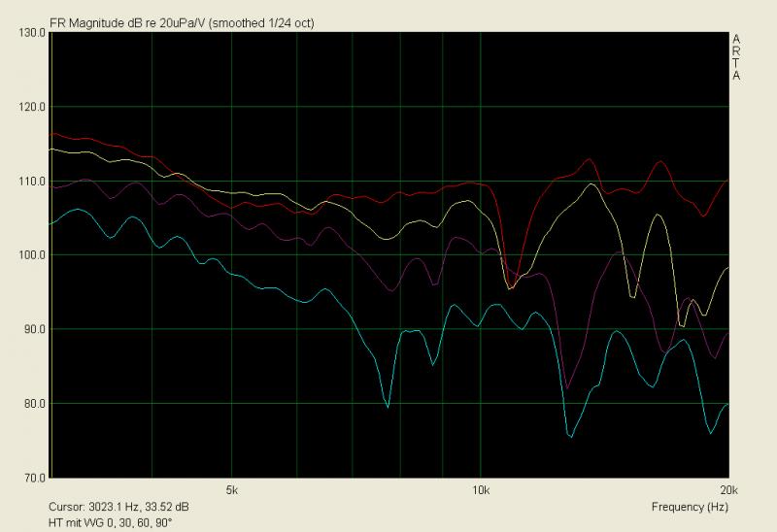
Task: Click the 10k frequency axis label
Action: 481,490
